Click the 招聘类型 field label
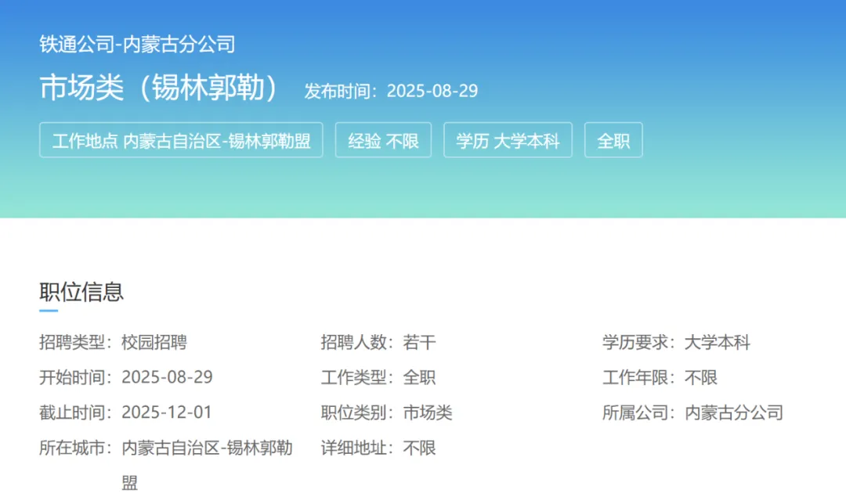Viewport: 846px width, 504px height. [75, 342]
